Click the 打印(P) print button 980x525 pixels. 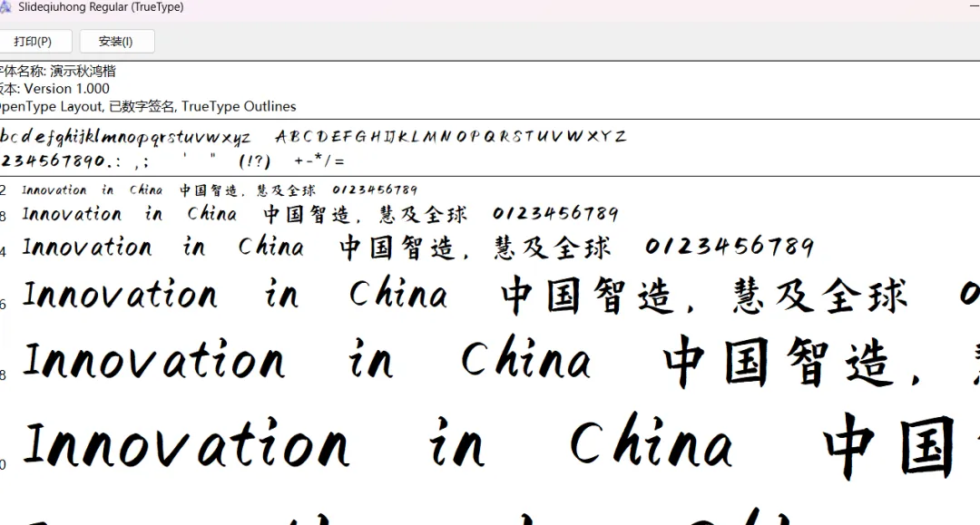(34, 41)
